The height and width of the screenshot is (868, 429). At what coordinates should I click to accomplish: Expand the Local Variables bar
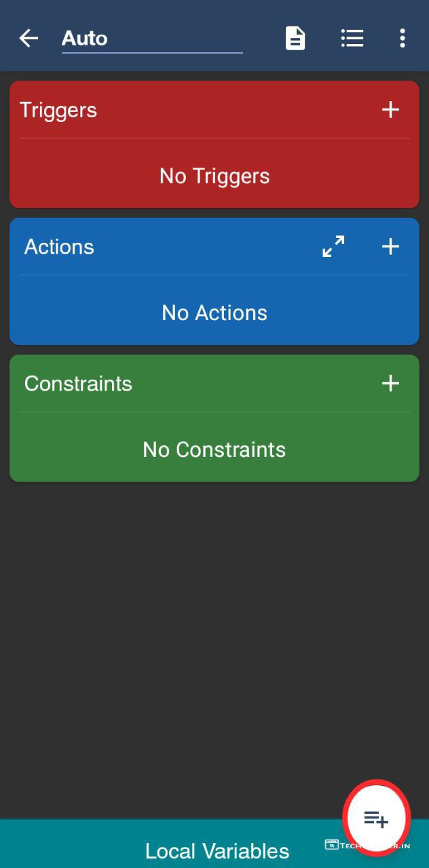[x=217, y=851]
